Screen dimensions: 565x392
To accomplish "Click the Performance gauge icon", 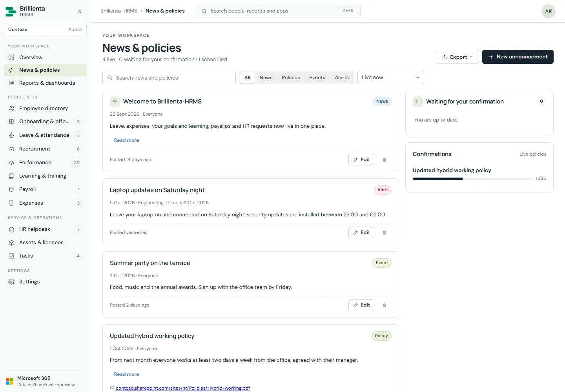I will (11, 162).
